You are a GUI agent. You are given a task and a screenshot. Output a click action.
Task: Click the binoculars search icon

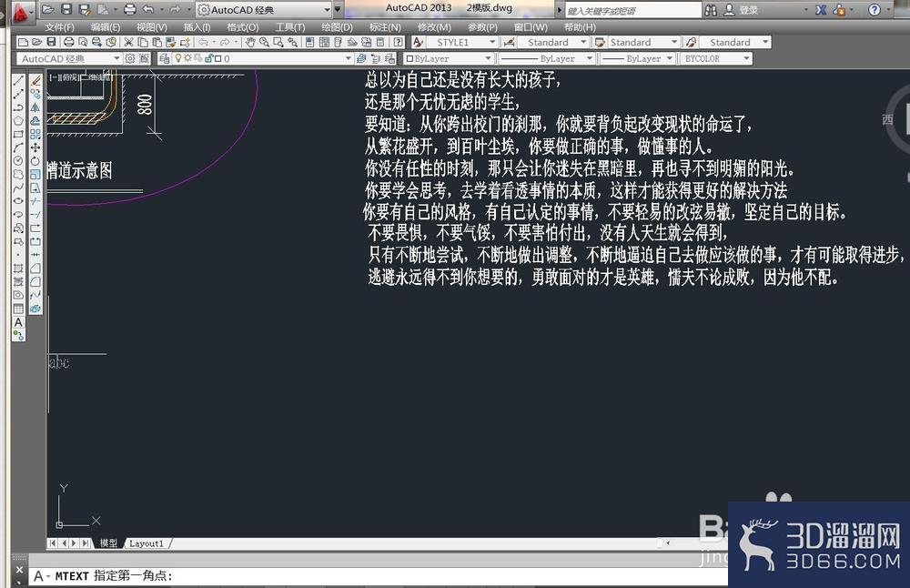pos(711,10)
